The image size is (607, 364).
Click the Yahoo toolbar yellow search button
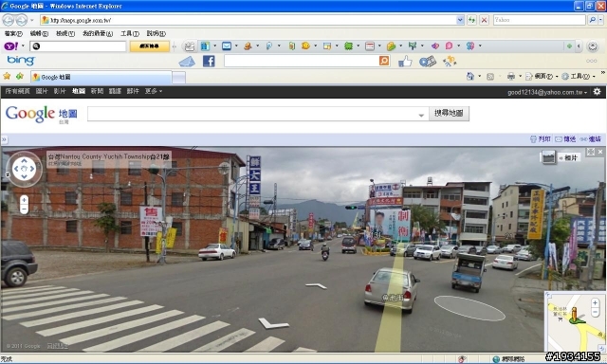point(150,46)
